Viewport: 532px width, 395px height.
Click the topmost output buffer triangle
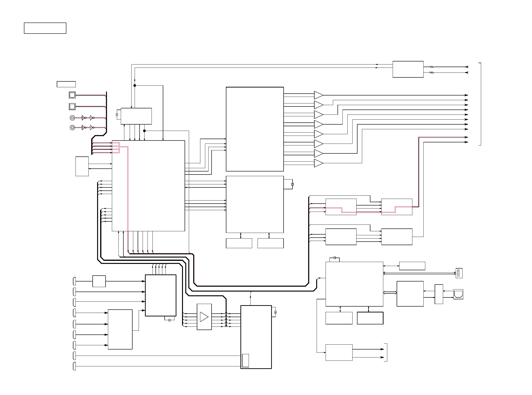pos(318,95)
